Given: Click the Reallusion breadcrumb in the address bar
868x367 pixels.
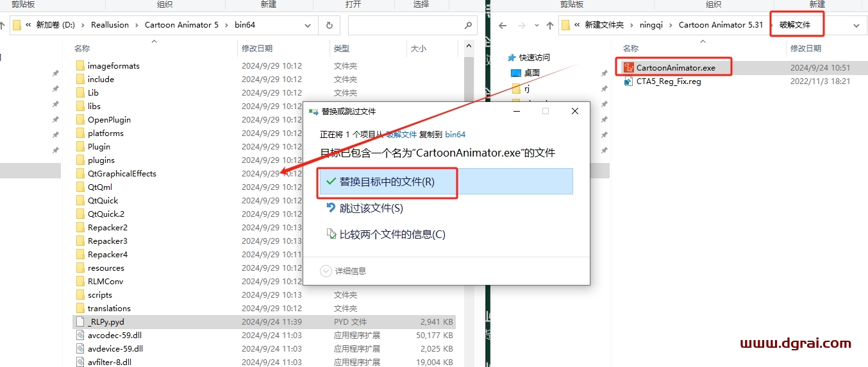Looking at the screenshot, I should point(110,25).
